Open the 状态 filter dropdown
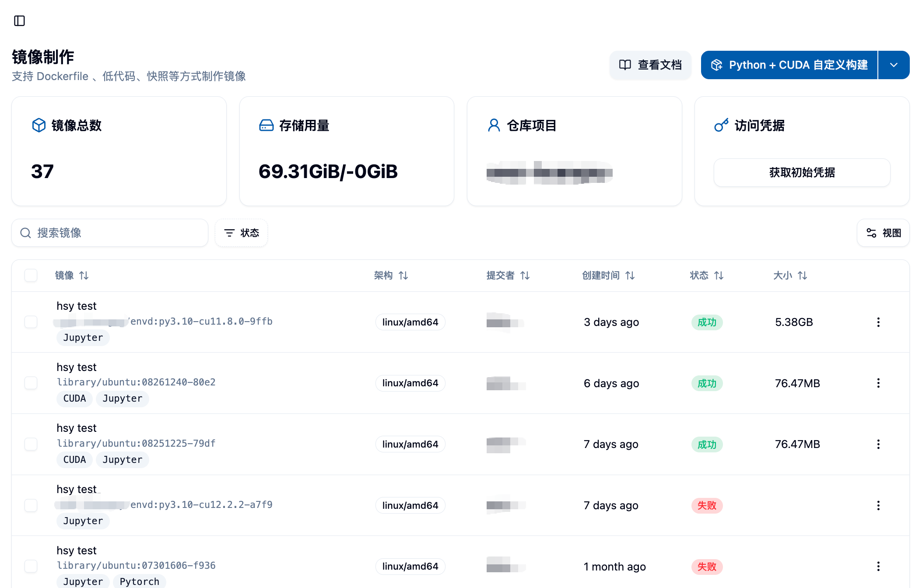This screenshot has height=588, width=919. point(241,233)
